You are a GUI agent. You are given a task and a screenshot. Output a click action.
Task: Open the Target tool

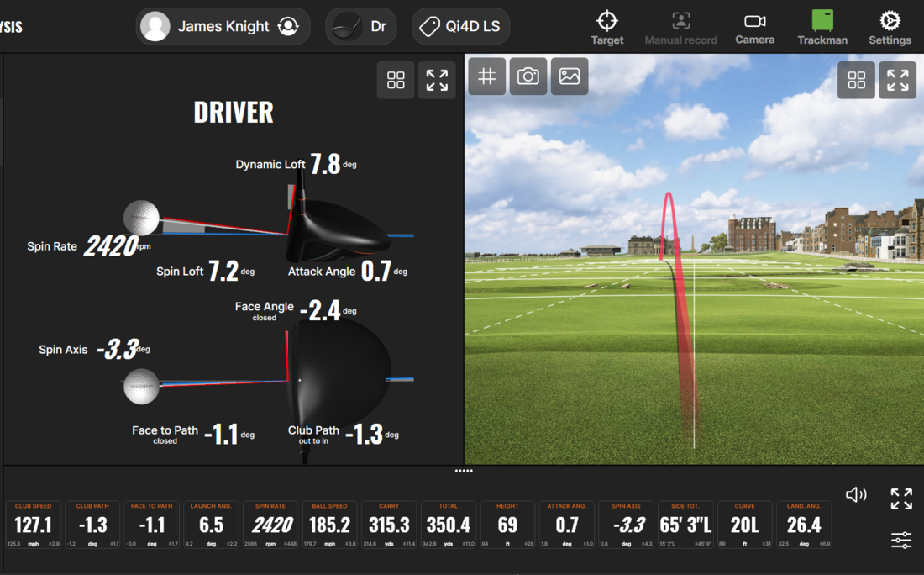coord(606,27)
